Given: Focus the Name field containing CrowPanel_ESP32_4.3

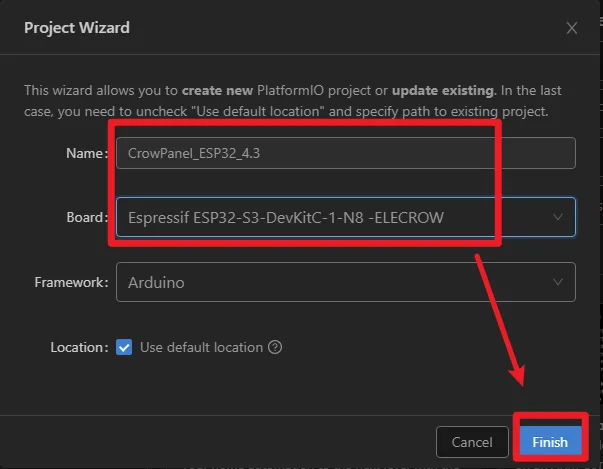Looking at the screenshot, I should tap(346, 153).
